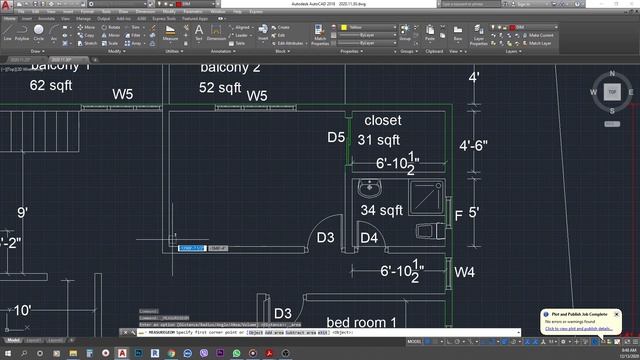Image resolution: width=640 pixels, height=360 pixels.
Task: Close the Plot and Publish notification
Action: click(x=617, y=314)
